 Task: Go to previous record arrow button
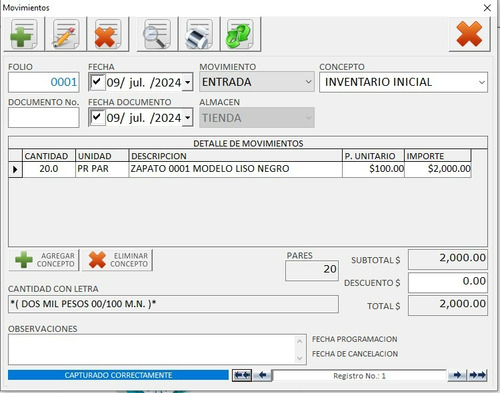click(x=262, y=375)
